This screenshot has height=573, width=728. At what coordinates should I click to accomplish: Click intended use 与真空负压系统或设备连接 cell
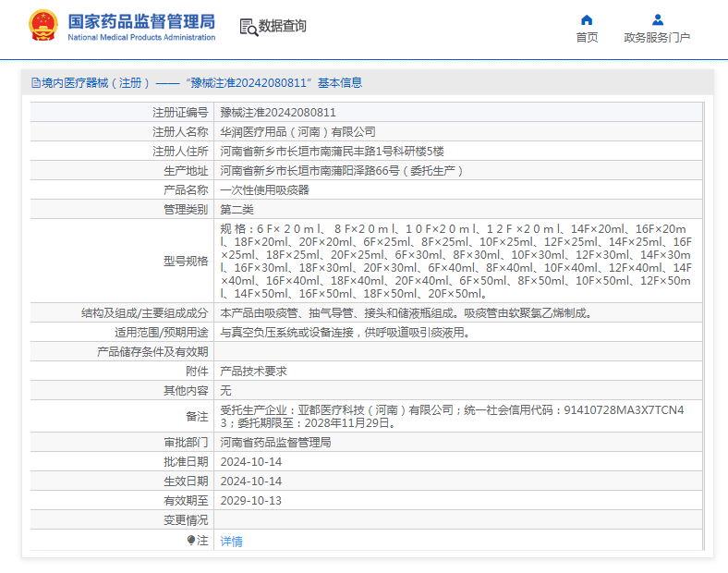(x=458, y=333)
